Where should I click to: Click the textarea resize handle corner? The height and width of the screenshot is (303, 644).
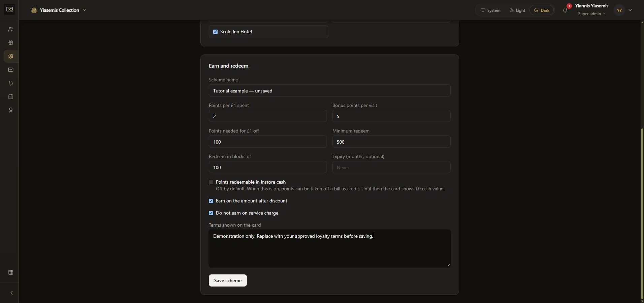[x=448, y=265]
